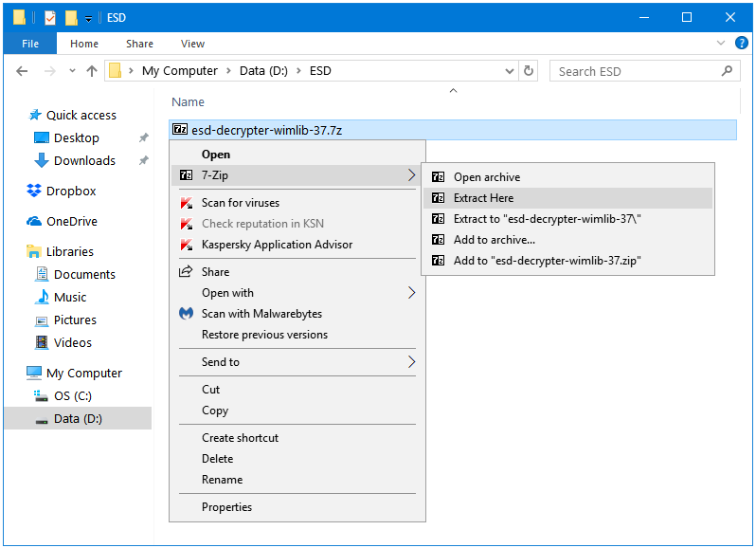Click the Data (D:) breadcrumb in the address bar
Screen dimensions: 756x548
click(x=263, y=71)
